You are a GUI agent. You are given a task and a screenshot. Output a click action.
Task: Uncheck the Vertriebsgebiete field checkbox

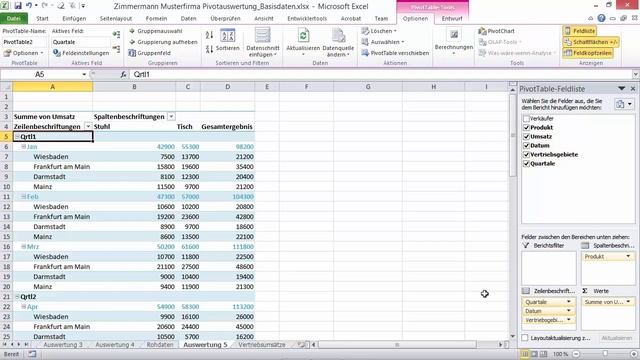[x=526, y=154]
